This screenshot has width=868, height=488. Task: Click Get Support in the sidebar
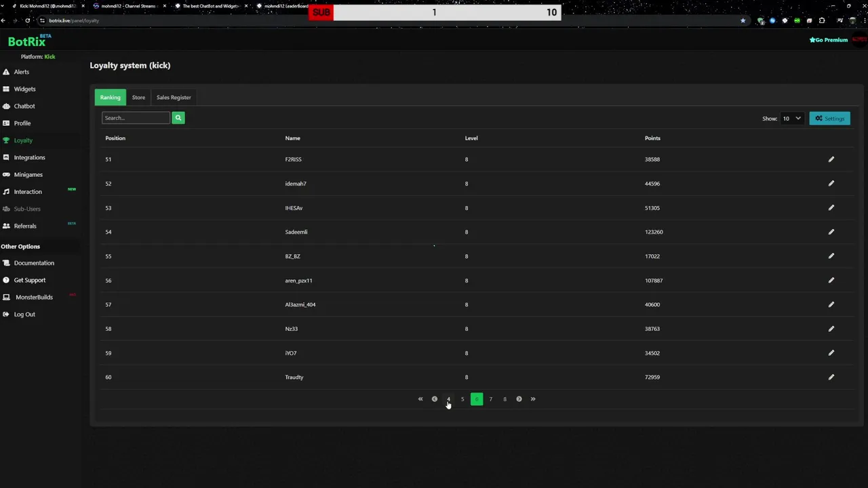(x=30, y=280)
